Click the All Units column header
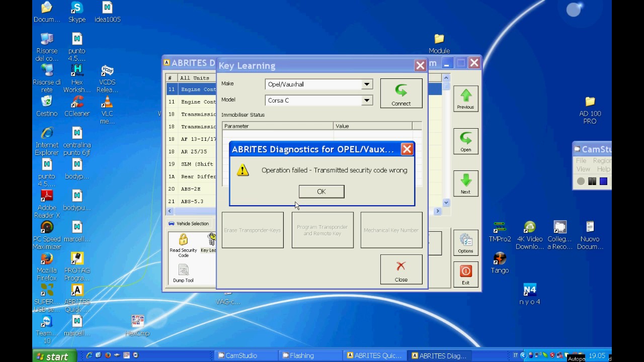The image size is (644, 362). (197, 78)
